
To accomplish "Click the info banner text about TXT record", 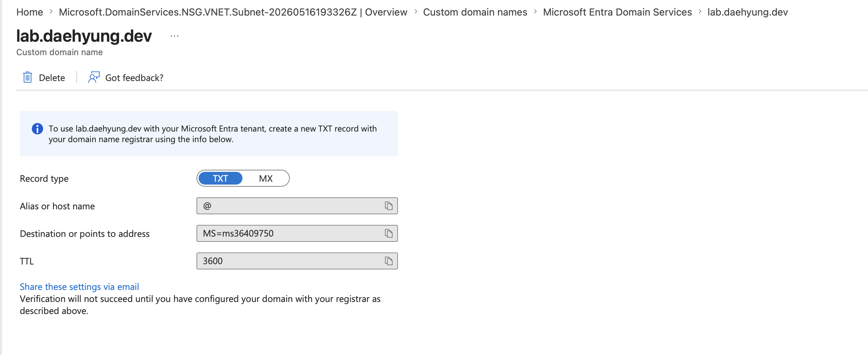I will point(213,134).
